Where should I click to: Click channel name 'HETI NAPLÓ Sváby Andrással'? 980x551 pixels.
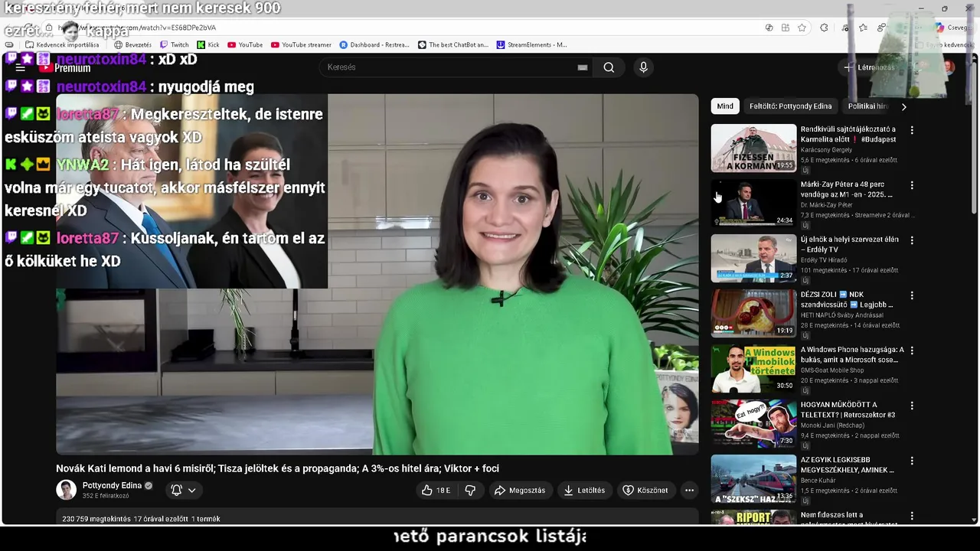pyautogui.click(x=841, y=315)
